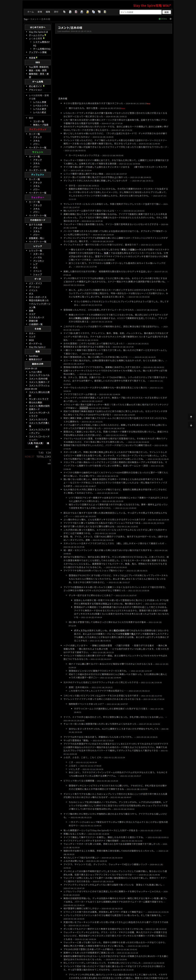Click the beginner mark beside 初心者ガイド

point(44,86)
